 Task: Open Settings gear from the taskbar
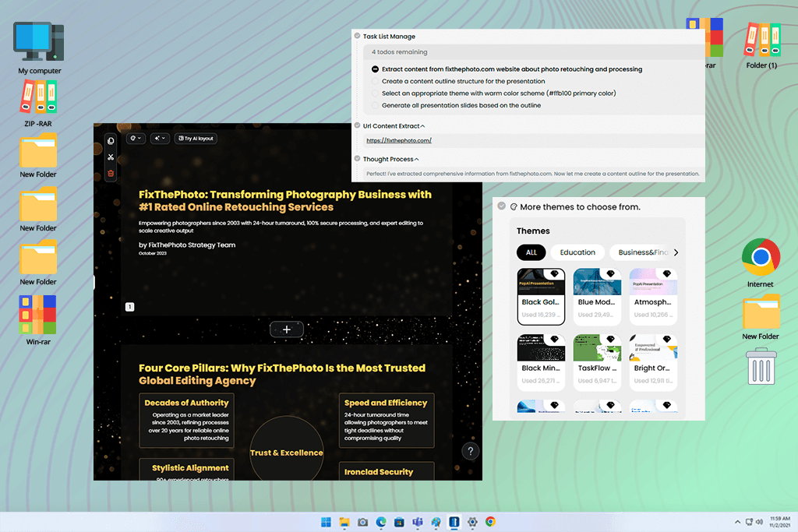(472, 522)
